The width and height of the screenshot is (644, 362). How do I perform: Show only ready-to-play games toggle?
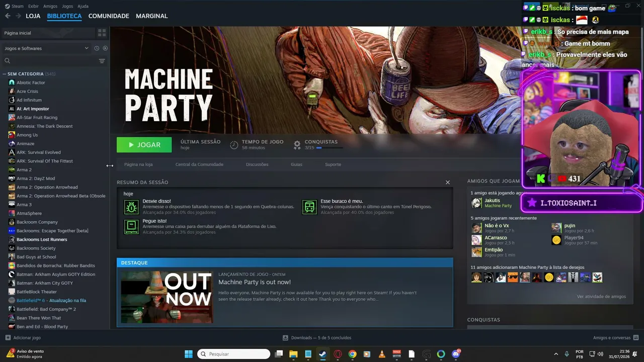105,48
